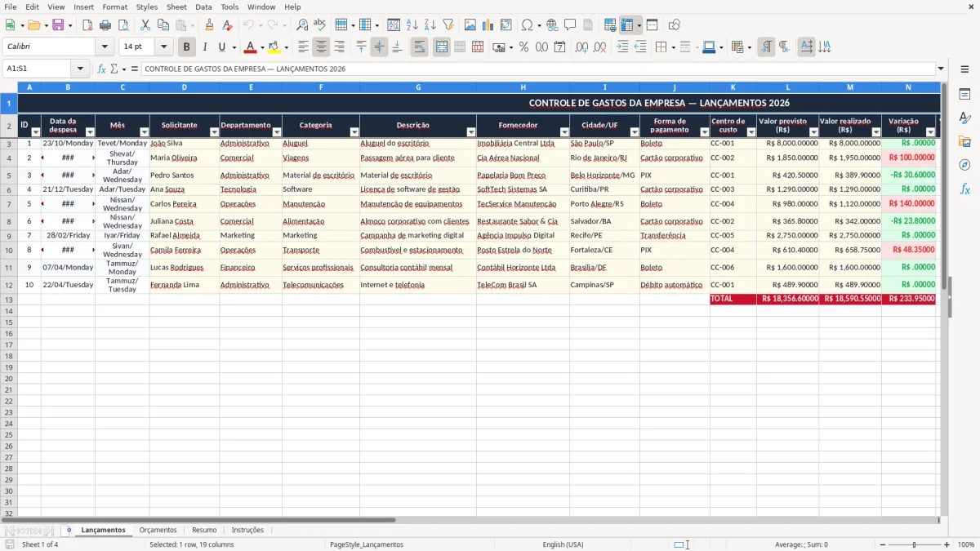
Task: Switch to the Resumo sheet tab
Action: coord(204,530)
